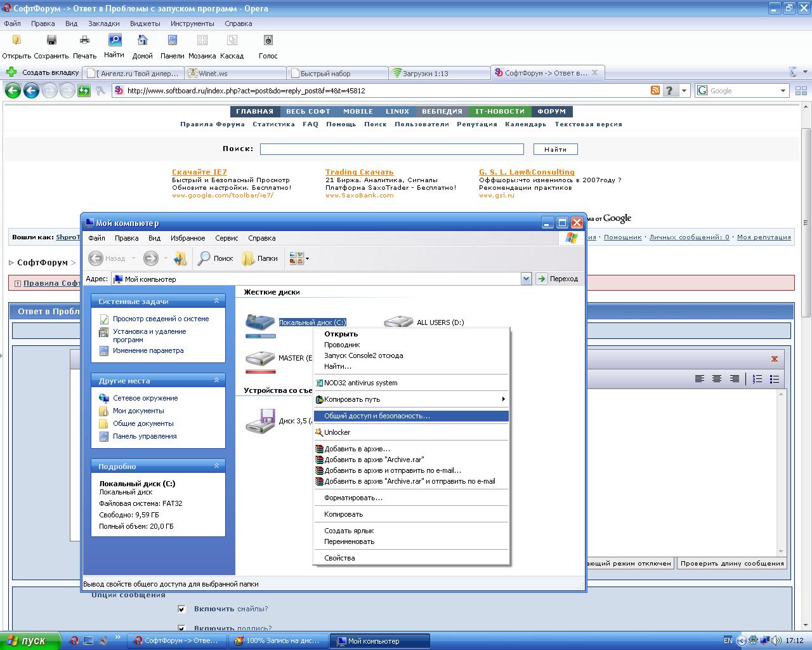Click '100% Запись на дис...' taskbar button

(x=278, y=640)
